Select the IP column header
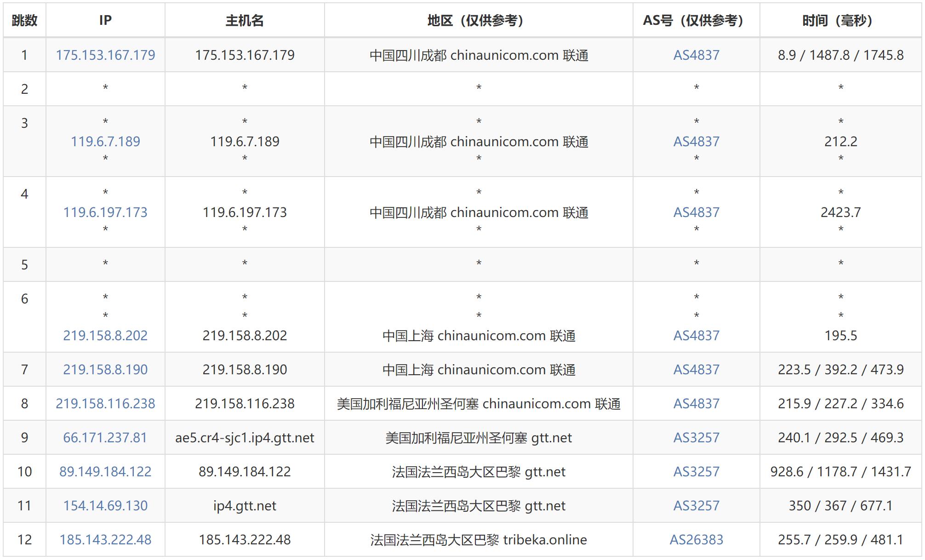This screenshot has height=560, width=925. pyautogui.click(x=105, y=21)
